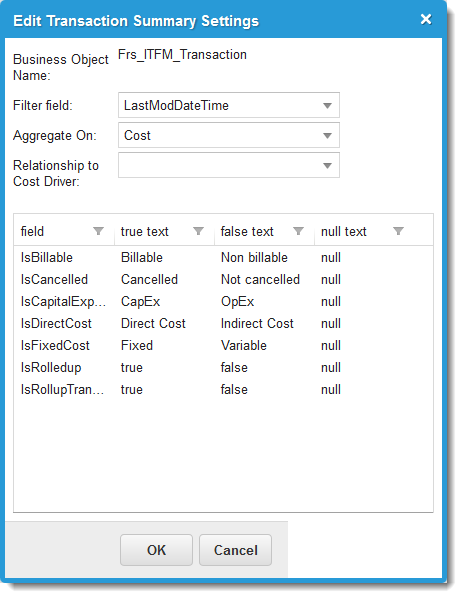Close the Edit Transaction Summary Settings dialog
The image size is (462, 598).
[426, 19]
